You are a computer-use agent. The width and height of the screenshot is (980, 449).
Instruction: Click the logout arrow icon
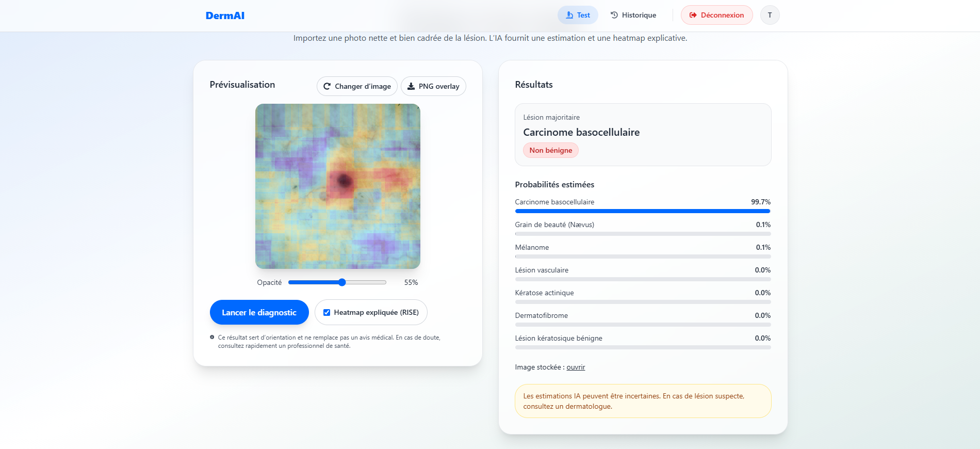click(x=693, y=15)
